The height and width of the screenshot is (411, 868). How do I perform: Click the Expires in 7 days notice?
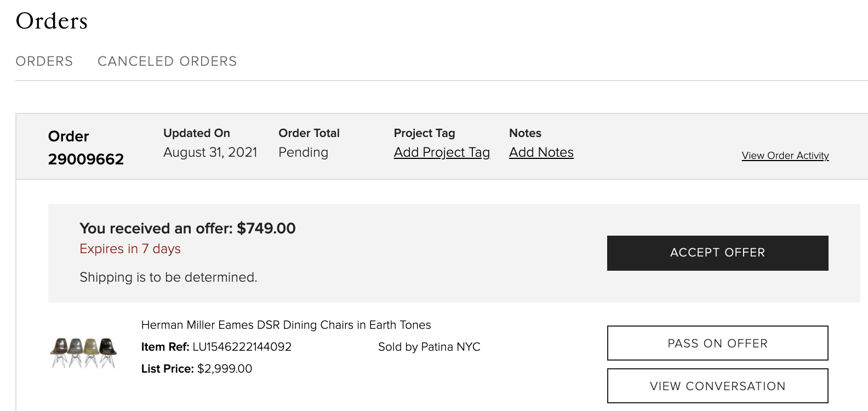point(130,249)
